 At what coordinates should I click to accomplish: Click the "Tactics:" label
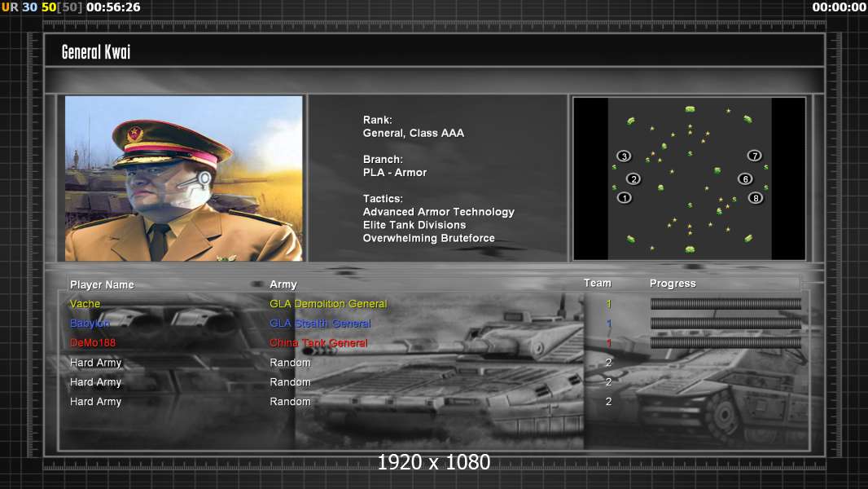[383, 198]
